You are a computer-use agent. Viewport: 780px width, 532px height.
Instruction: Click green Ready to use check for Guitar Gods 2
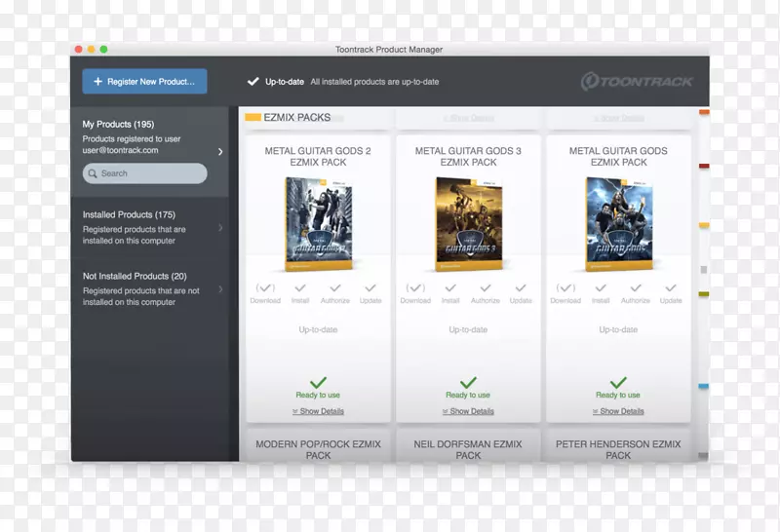pyautogui.click(x=318, y=383)
